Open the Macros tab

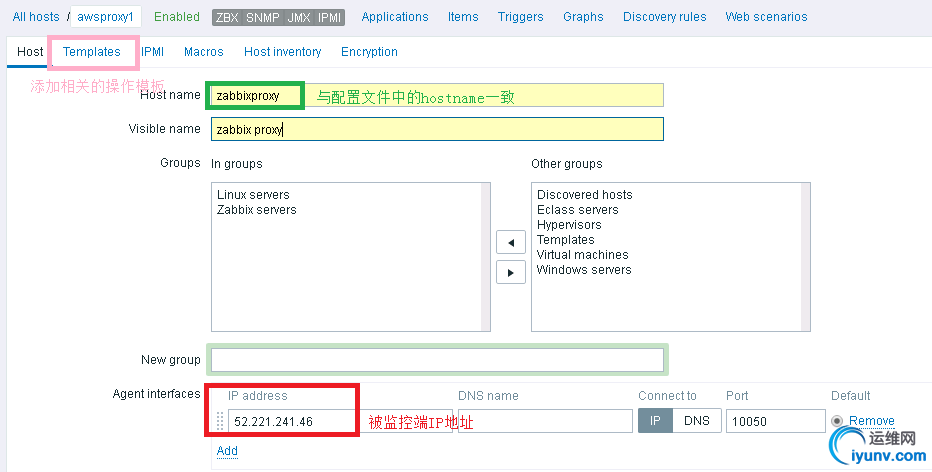coord(203,52)
